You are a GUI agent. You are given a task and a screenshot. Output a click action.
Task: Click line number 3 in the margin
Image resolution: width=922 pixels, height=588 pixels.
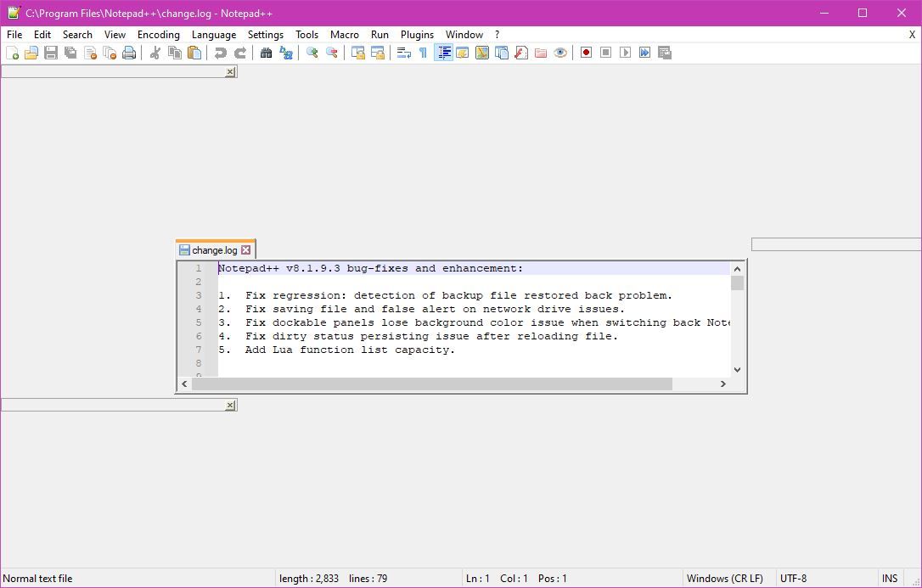click(199, 295)
